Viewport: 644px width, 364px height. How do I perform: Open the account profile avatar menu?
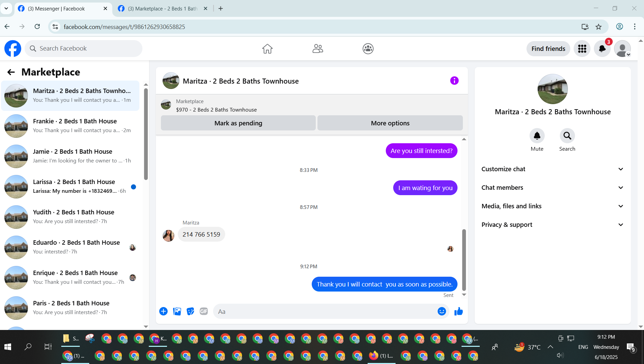pos(622,49)
